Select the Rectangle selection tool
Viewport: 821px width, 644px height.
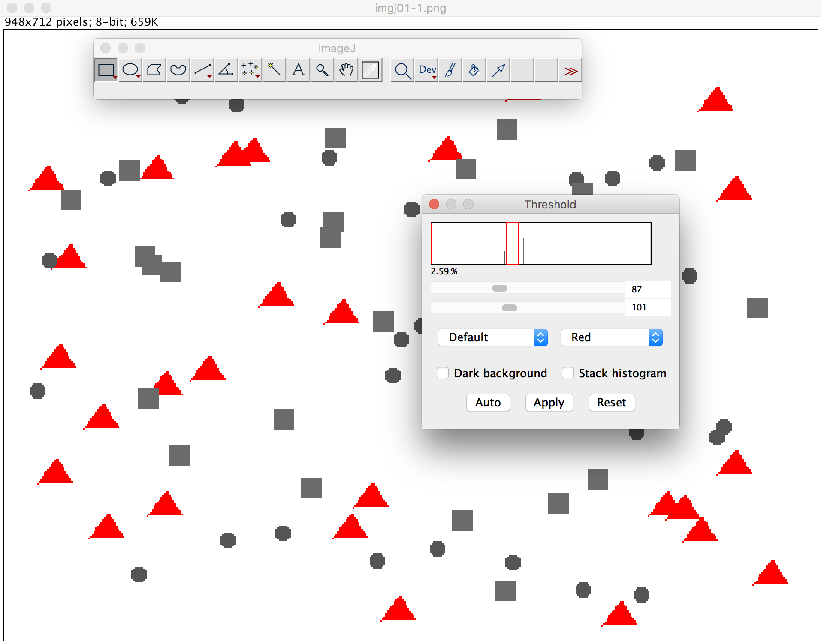click(x=106, y=70)
